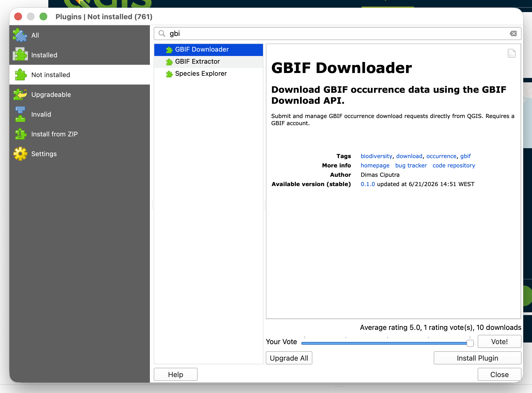The image size is (532, 393).
Task: Click the Average rating 5.0 text
Action: point(390,327)
